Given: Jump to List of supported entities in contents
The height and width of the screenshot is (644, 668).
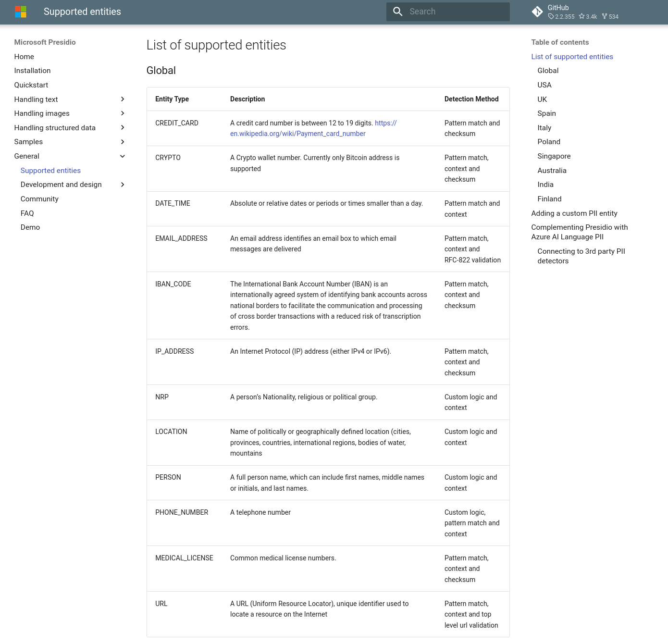Looking at the screenshot, I should tap(572, 57).
